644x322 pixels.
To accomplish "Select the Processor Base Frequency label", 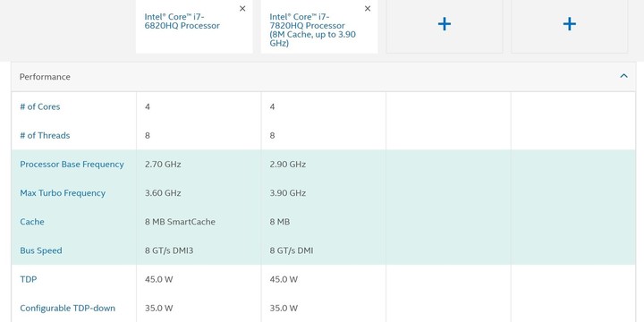I will (x=72, y=165).
